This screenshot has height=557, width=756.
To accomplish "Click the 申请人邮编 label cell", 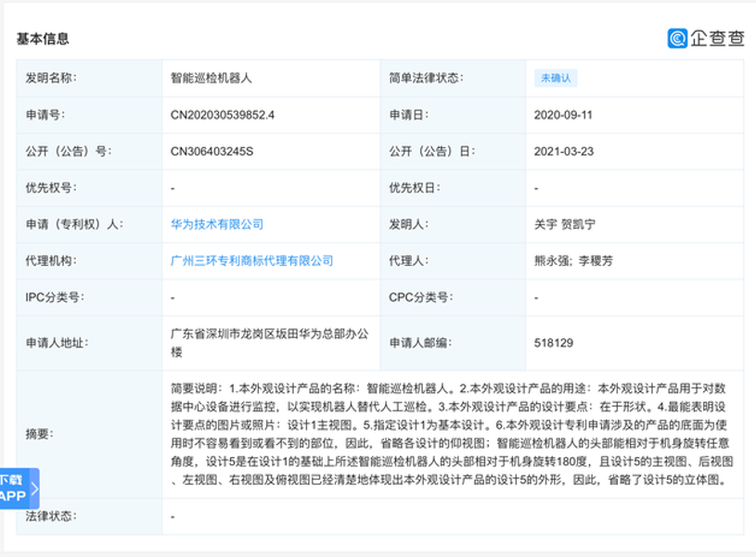I will click(453, 343).
